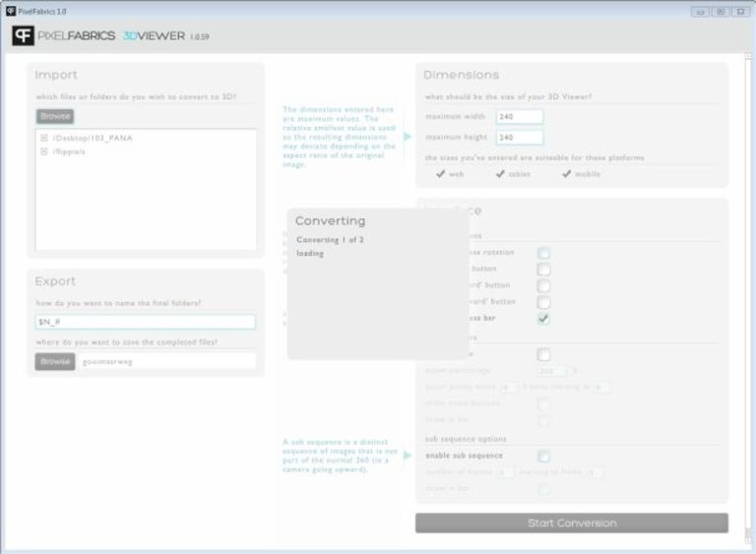Image resolution: width=756 pixels, height=554 pixels.
Task: Click the tablet platform checkmark
Action: (x=500, y=173)
